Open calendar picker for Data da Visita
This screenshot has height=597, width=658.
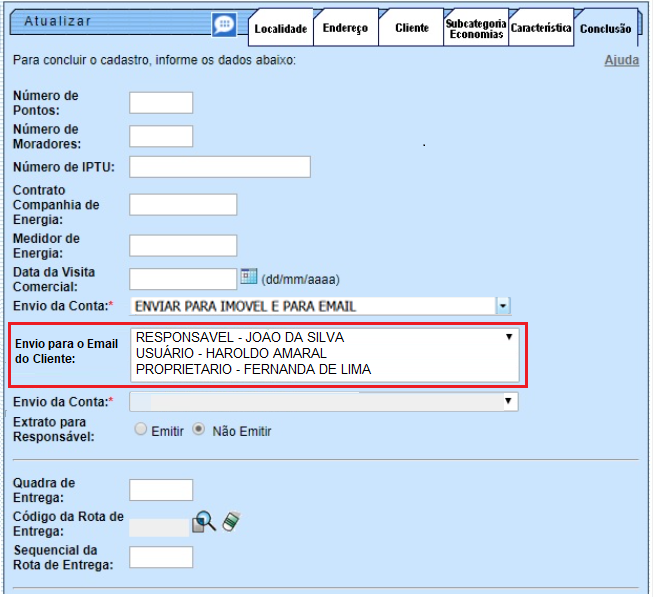(249, 276)
